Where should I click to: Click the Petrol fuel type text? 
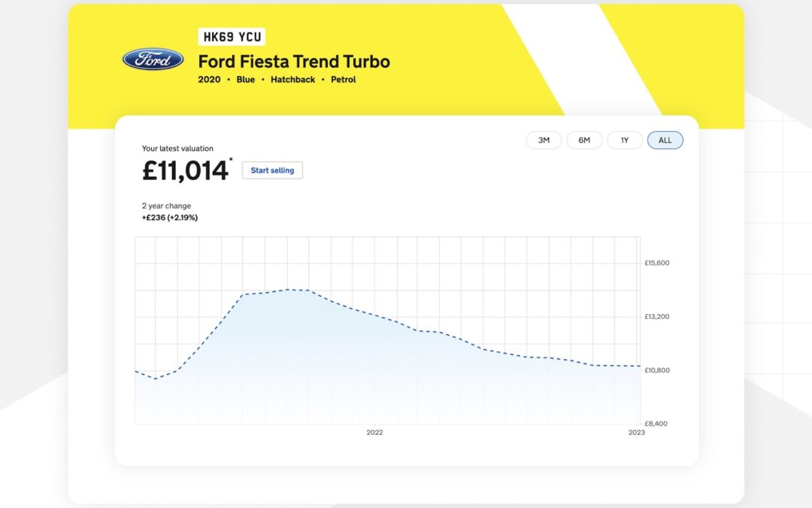tap(344, 79)
